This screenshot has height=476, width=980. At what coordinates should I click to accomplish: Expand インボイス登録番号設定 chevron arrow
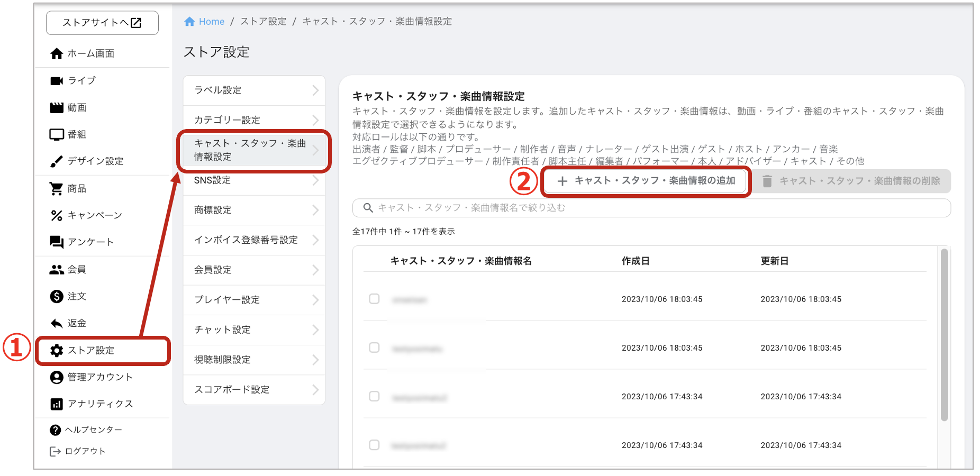click(x=315, y=240)
